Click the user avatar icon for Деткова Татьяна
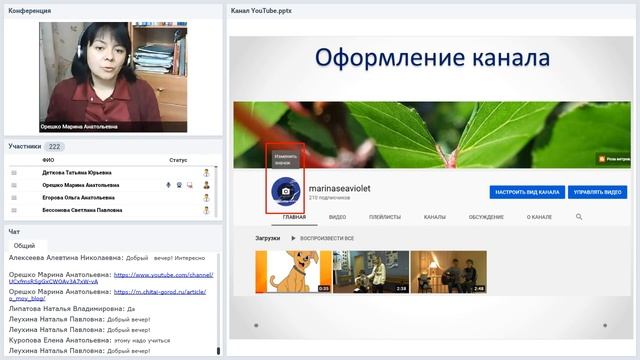640x360 pixels. (207, 173)
